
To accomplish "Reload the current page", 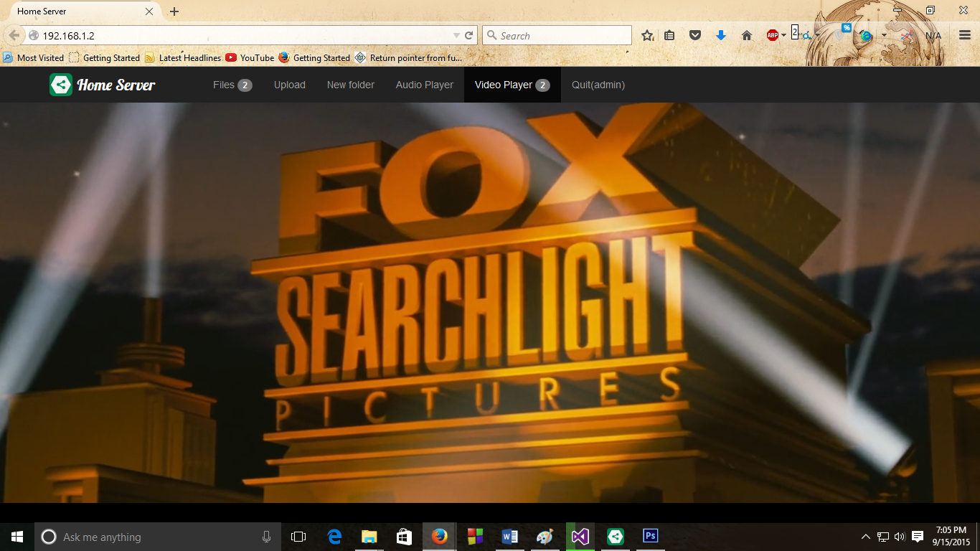I will pos(469,35).
